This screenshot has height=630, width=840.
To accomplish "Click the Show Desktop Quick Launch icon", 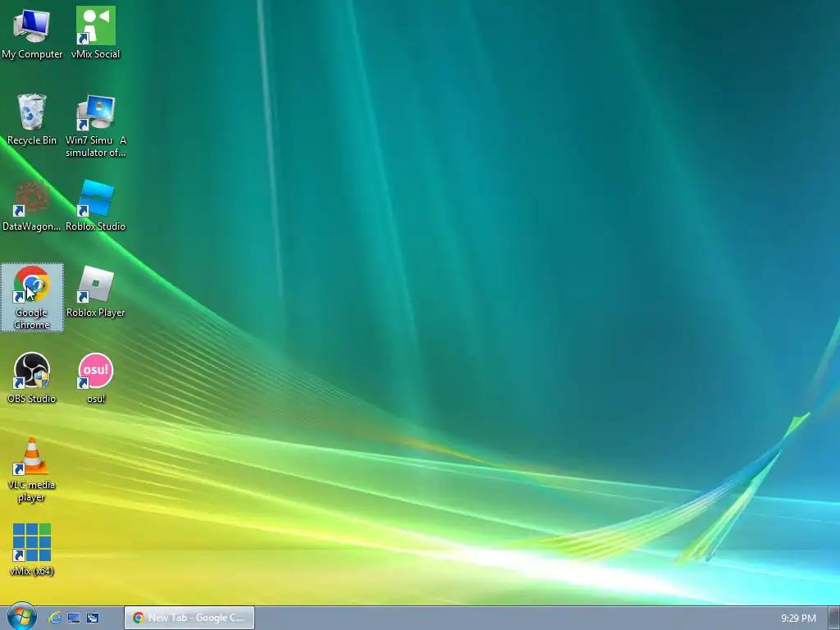I will 74,618.
